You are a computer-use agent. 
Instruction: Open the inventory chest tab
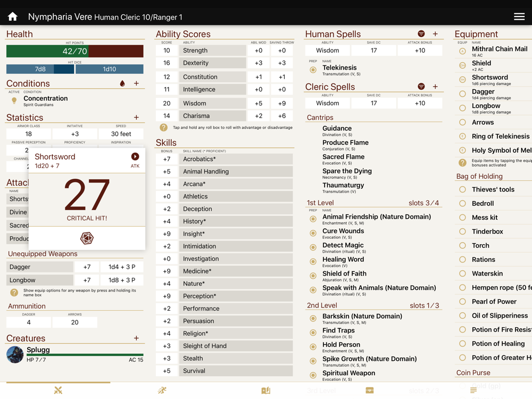pyautogui.click(x=370, y=390)
